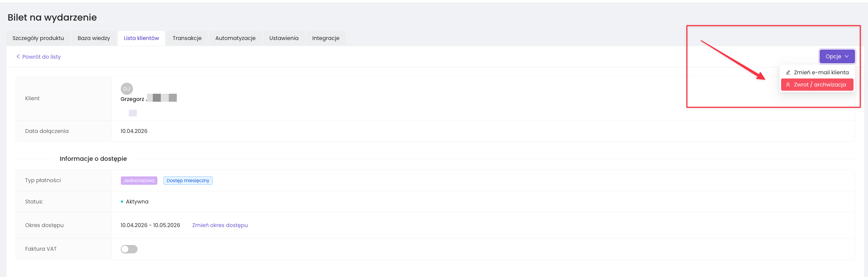Toggle the Faktura VAT switch
The width and height of the screenshot is (868, 277).
(x=129, y=249)
